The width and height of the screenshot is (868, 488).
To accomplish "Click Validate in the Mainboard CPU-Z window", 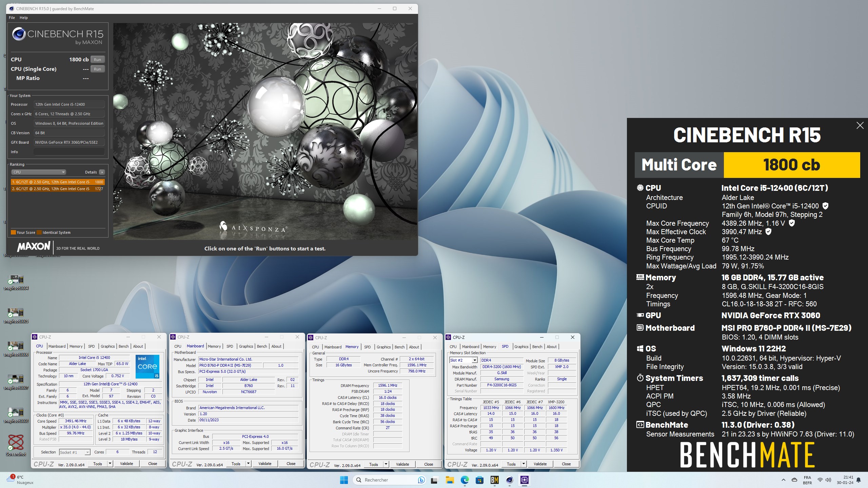I will pyautogui.click(x=265, y=464).
